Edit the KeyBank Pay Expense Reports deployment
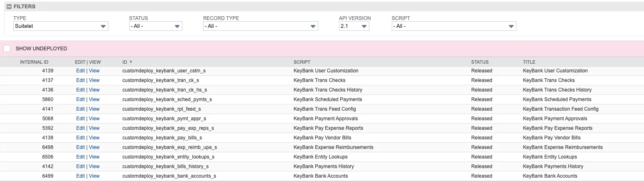The height and width of the screenshot is (181, 644). pos(80,128)
